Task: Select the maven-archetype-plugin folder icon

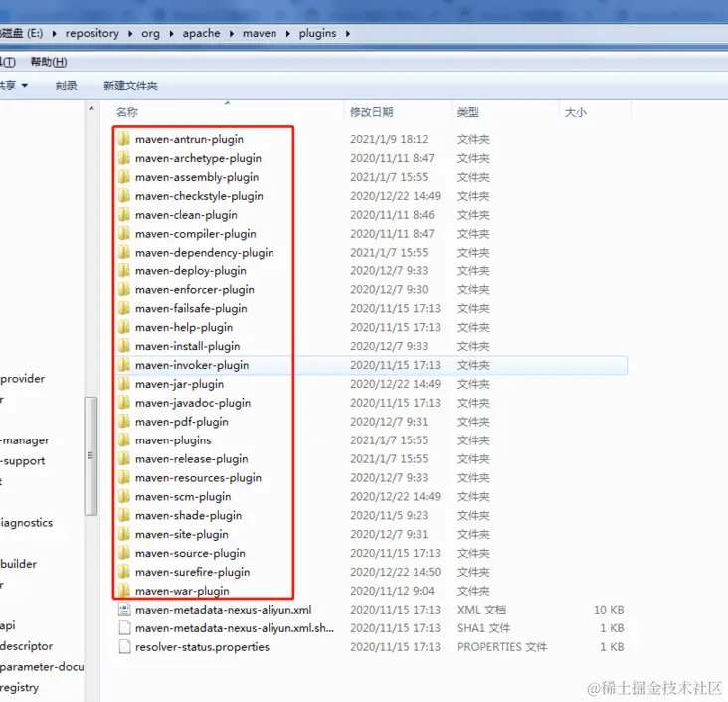Action: point(124,158)
